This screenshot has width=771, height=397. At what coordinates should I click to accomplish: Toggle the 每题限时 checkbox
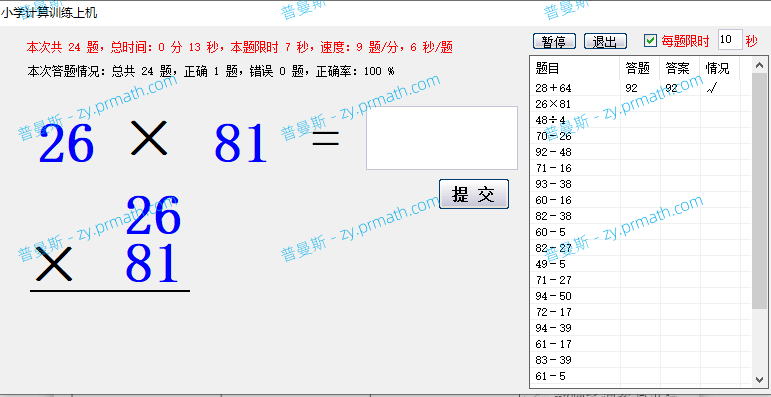(651, 41)
